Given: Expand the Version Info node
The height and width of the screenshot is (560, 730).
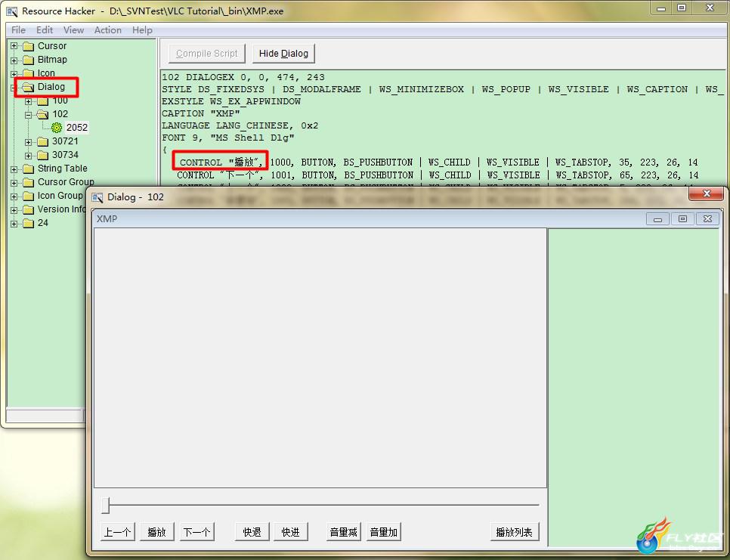Looking at the screenshot, I should click(x=14, y=210).
